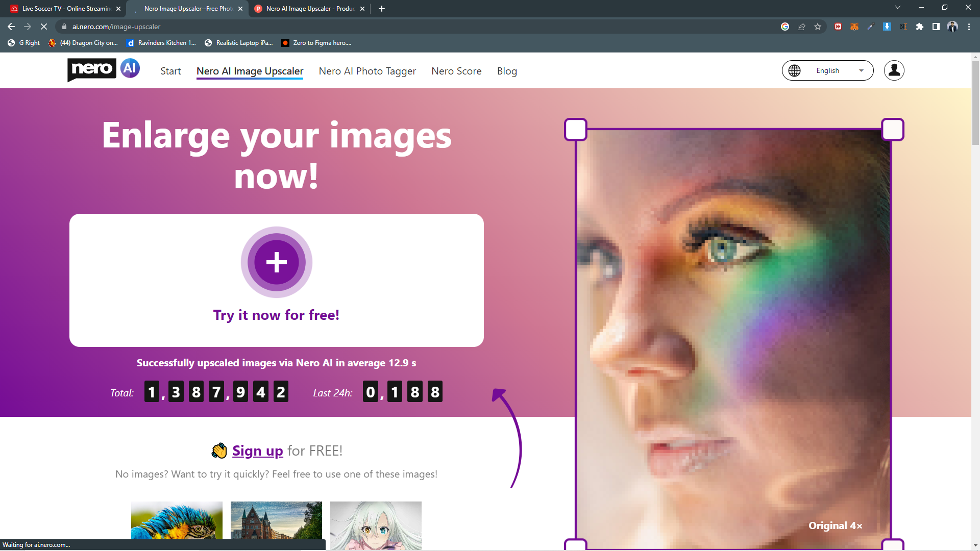Click the Original 4× label
The image size is (980, 551).
835,525
